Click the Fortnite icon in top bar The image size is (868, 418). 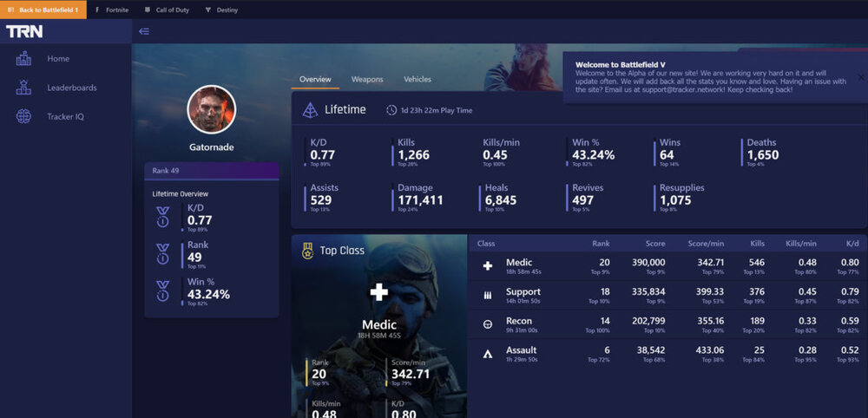97,10
